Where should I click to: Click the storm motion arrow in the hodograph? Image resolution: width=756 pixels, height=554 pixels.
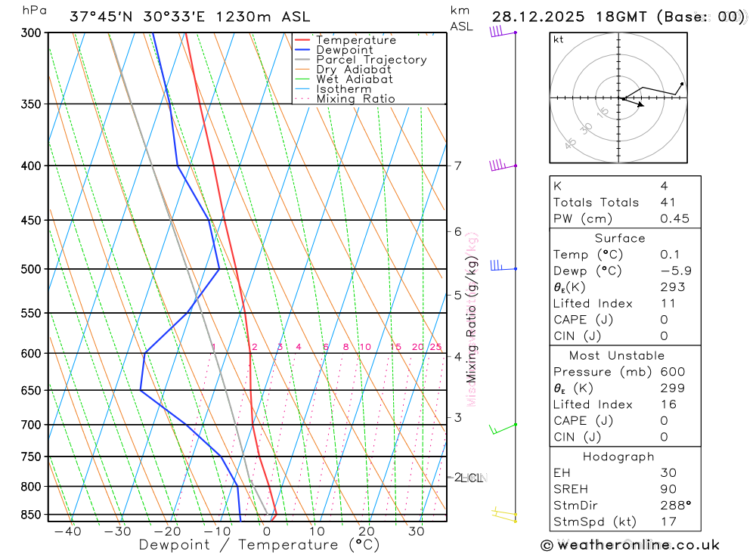pyautogui.click(x=634, y=102)
